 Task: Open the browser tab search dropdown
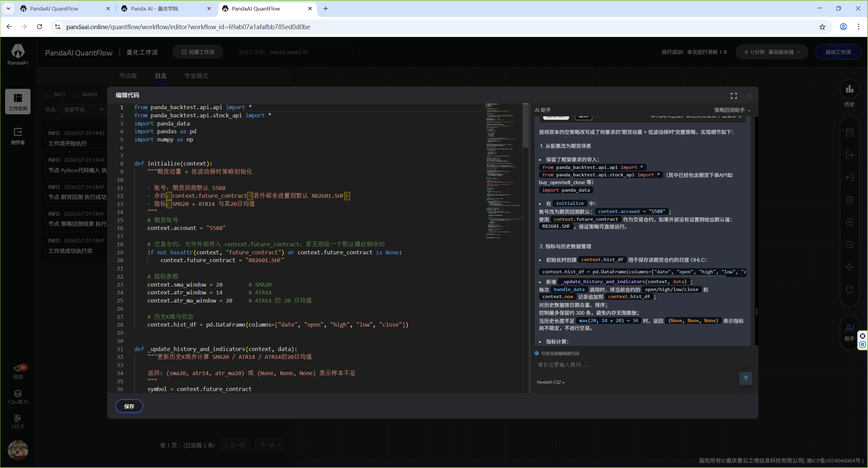pos(8,8)
